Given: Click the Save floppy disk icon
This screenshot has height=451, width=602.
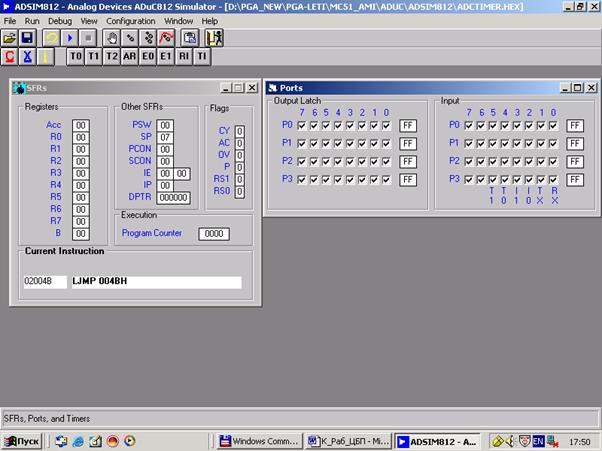Looking at the screenshot, I should (x=27, y=38).
